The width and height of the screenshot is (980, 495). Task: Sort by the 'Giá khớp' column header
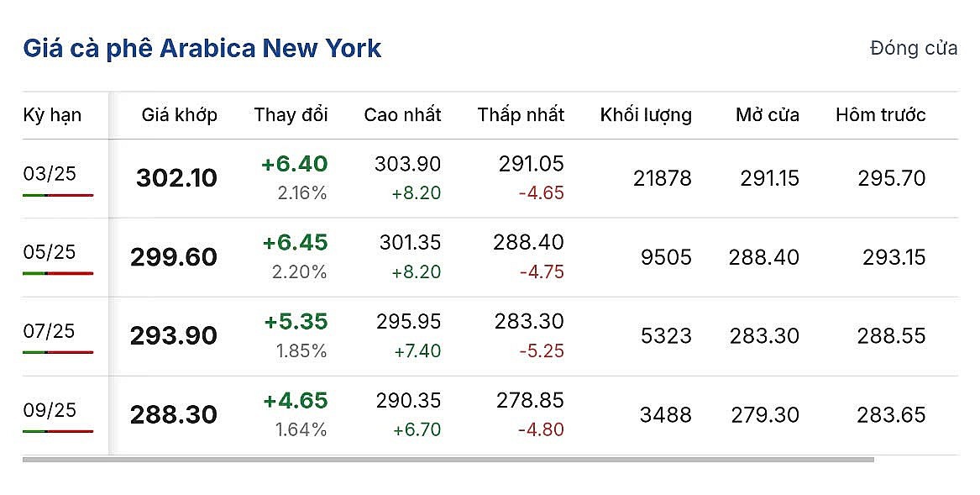click(179, 115)
